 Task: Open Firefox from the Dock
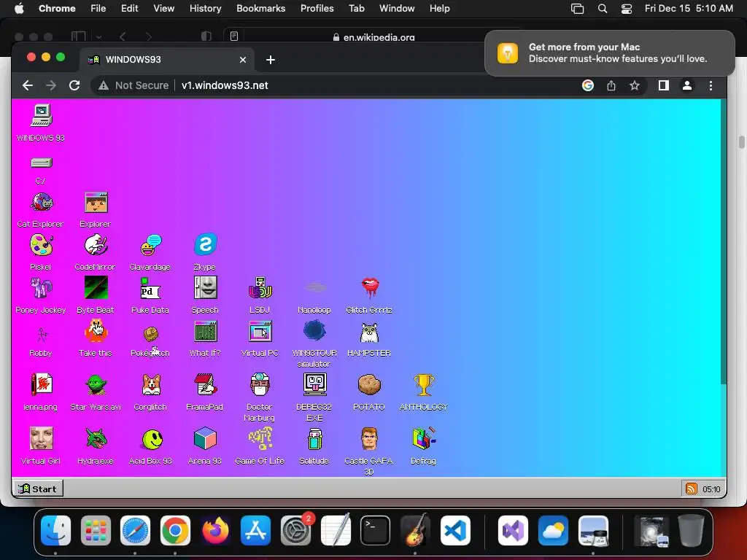pyautogui.click(x=215, y=531)
